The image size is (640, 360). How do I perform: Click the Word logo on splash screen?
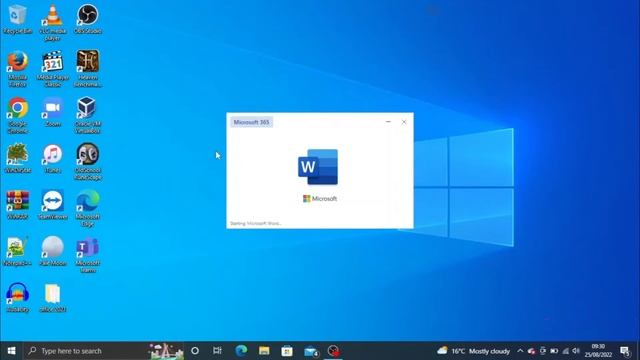click(318, 167)
